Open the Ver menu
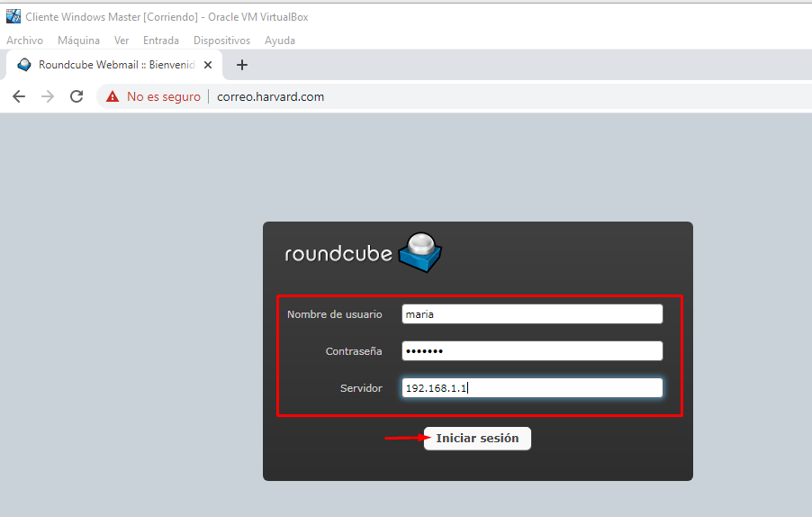This screenshot has height=517, width=812. 121,41
